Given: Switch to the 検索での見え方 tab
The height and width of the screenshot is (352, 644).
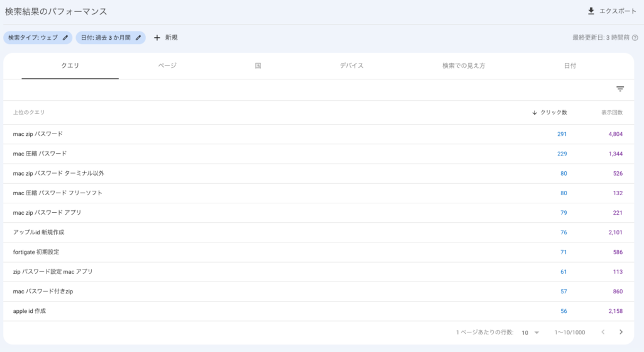Looking at the screenshot, I should pos(464,65).
